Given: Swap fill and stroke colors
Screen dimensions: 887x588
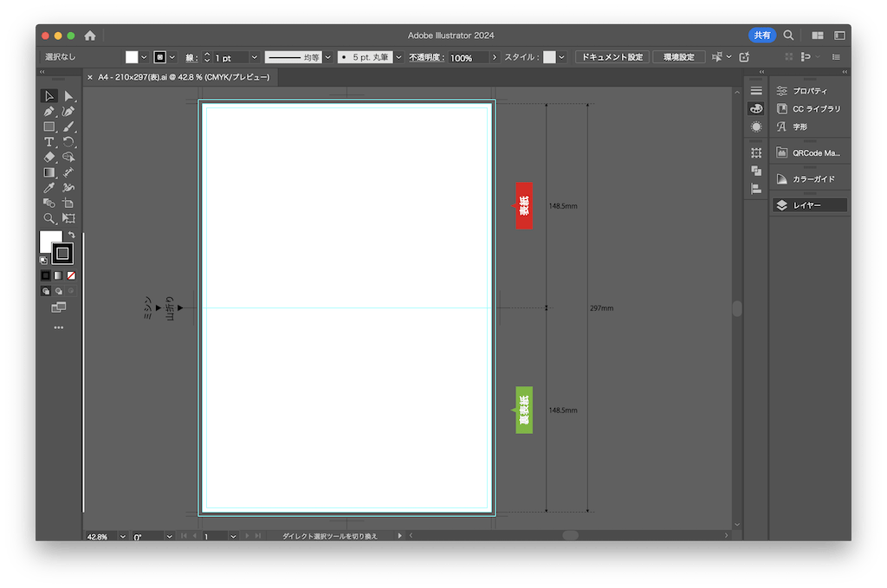Looking at the screenshot, I should tap(71, 235).
